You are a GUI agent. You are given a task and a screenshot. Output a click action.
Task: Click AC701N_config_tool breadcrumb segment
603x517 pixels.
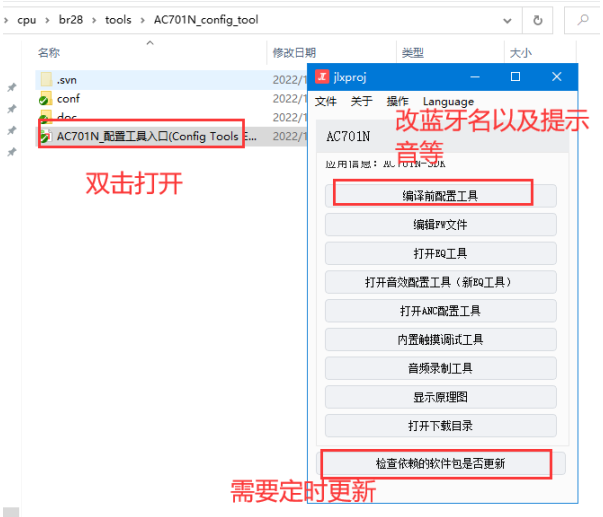pyautogui.click(x=206, y=20)
